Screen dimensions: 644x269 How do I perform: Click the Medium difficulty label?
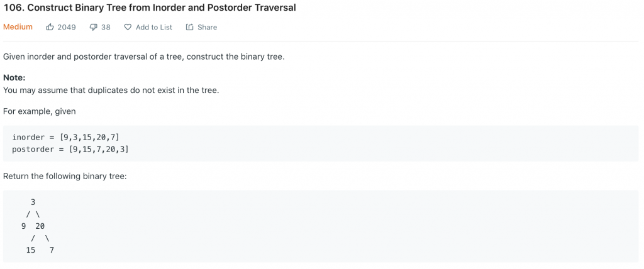point(18,27)
